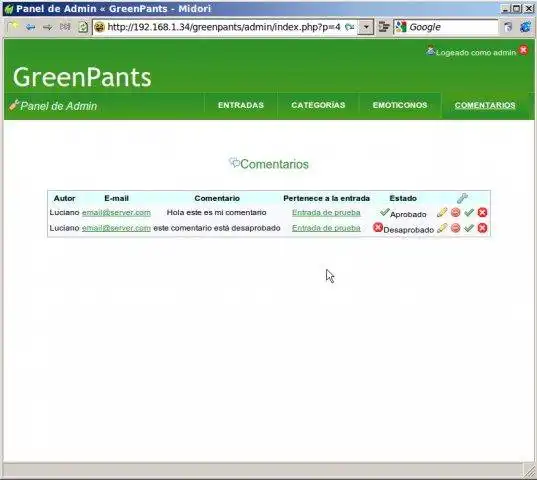The height and width of the screenshot is (480, 537).
Task: Click the E-mail column header
Action: [x=116, y=198]
